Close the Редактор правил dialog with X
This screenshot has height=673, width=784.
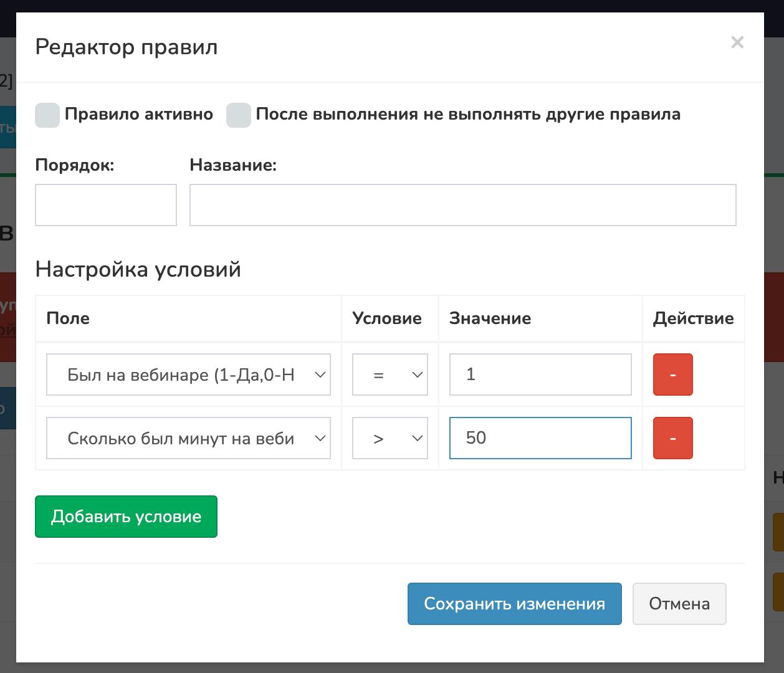pyautogui.click(x=737, y=42)
